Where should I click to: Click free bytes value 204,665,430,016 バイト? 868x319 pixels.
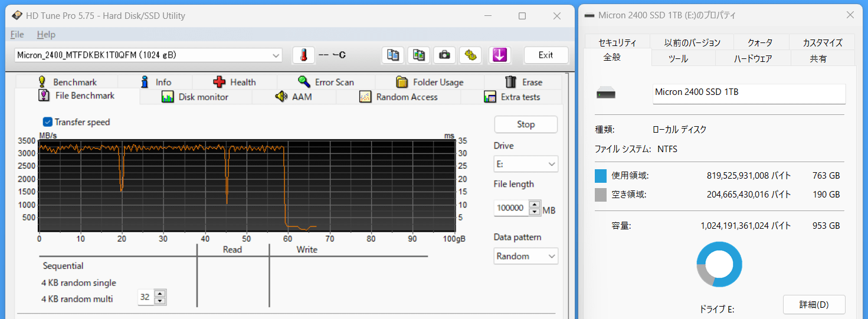(749, 195)
